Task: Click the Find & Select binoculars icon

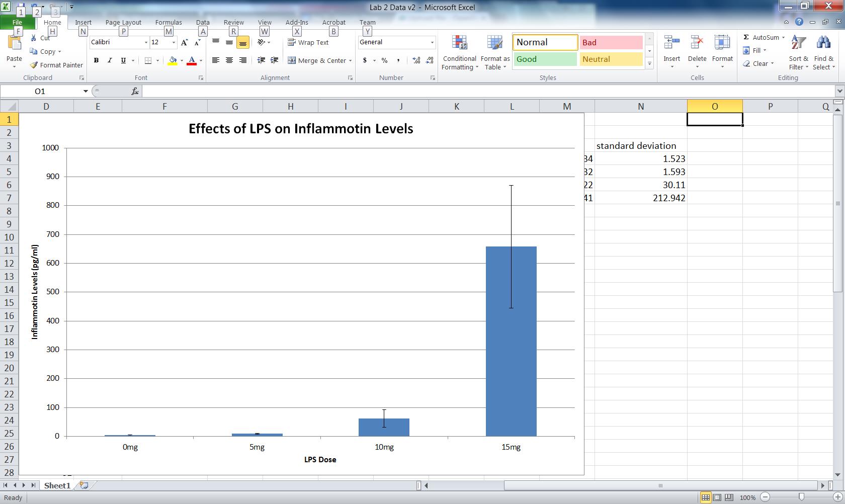Action: coord(823,44)
